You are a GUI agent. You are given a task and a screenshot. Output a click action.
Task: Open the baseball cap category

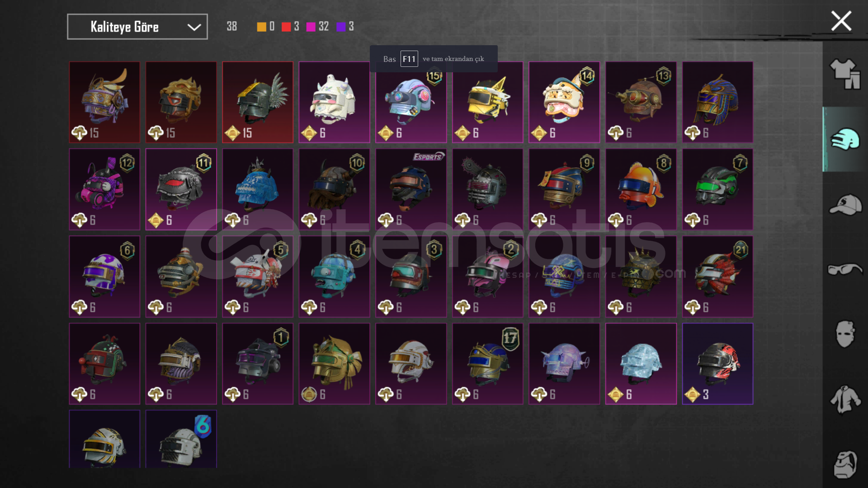point(844,205)
